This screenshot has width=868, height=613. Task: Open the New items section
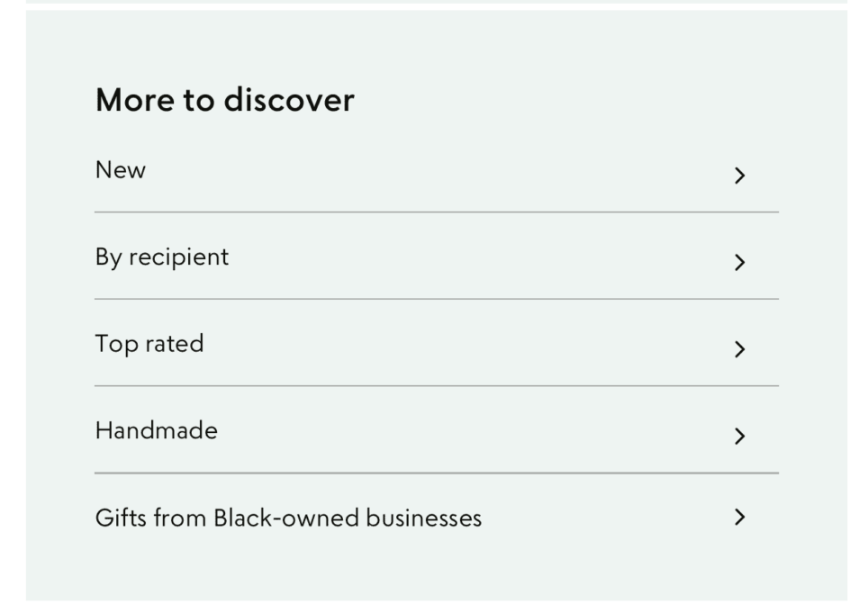point(119,170)
